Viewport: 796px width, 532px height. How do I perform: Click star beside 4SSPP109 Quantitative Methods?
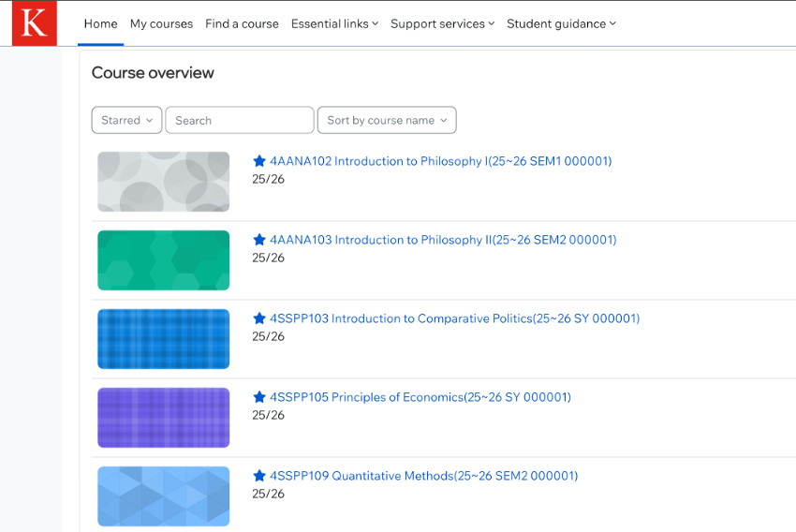[x=259, y=476]
